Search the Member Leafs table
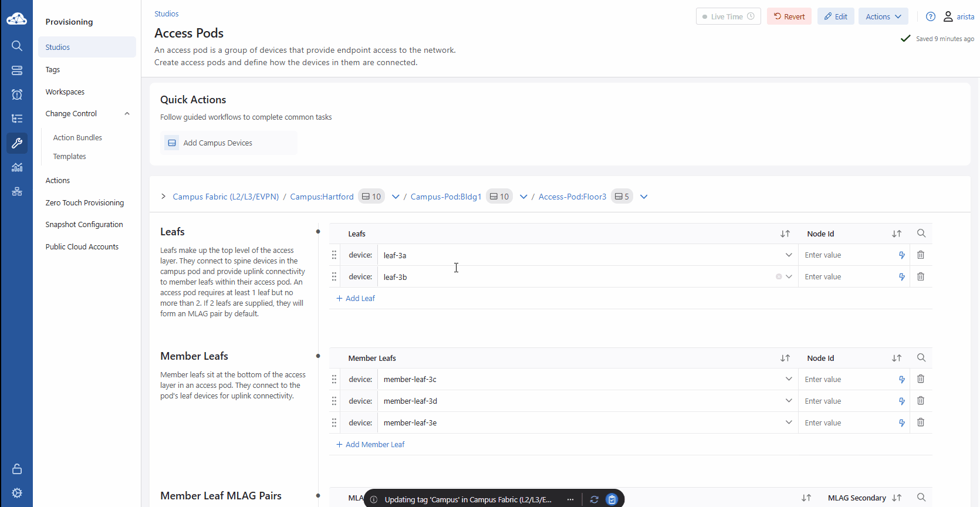Viewport: 980px width, 507px height. [921, 358]
